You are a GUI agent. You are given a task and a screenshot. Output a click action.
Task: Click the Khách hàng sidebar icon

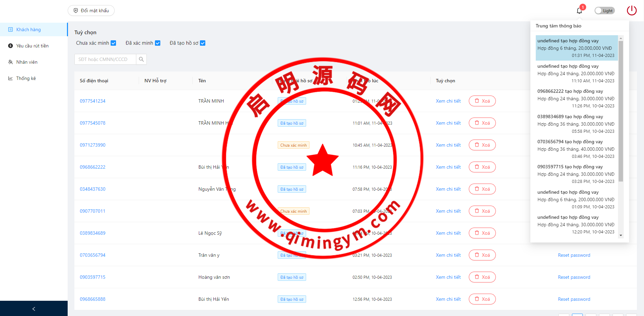[x=10, y=29]
